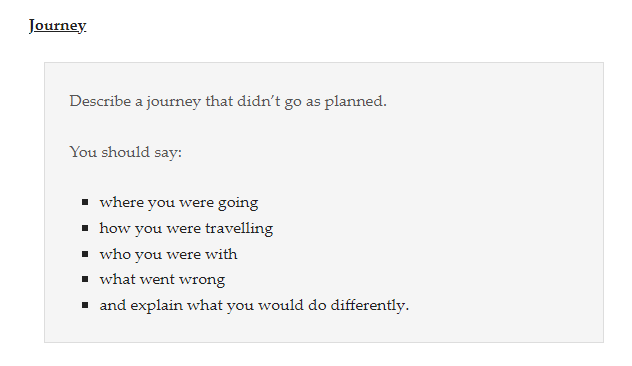This screenshot has width=632, height=366.
Task: Click the square bullet before 'who you were with'
Action: coord(85,254)
